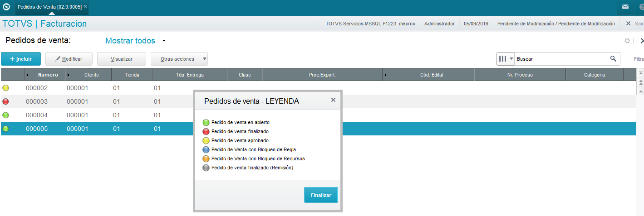Select order number 000004 cell

(x=37, y=115)
